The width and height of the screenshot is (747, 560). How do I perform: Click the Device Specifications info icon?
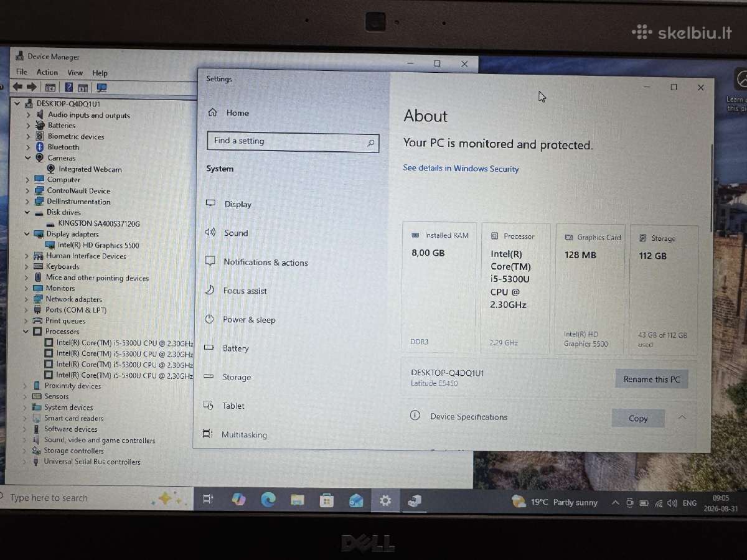pos(415,416)
